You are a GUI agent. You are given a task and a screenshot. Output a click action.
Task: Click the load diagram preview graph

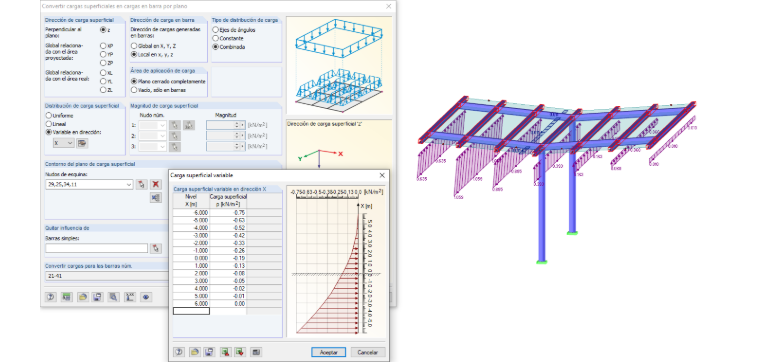336,261
